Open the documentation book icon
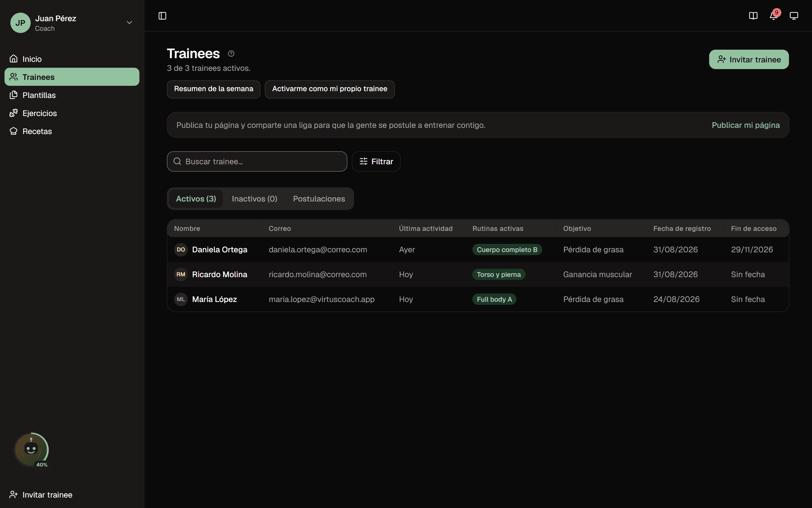Image resolution: width=812 pixels, height=508 pixels. [x=753, y=16]
